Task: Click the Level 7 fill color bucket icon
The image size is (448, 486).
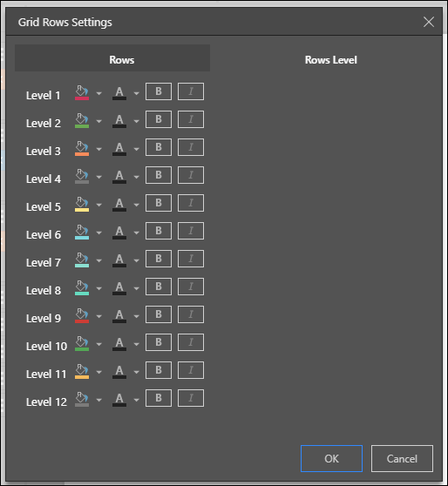Action: tap(82, 260)
